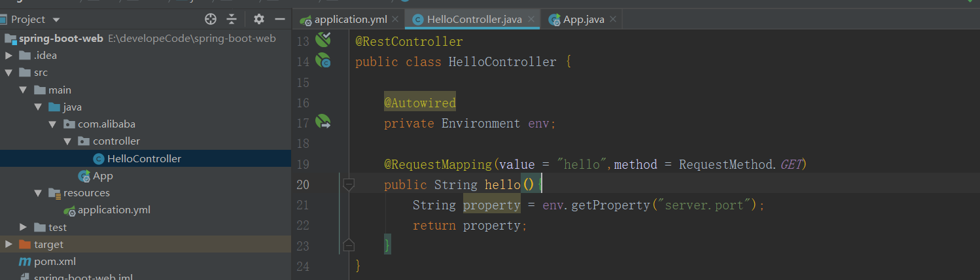Screen dimensions: 980x280
Task: Expand the .idea folder
Action: coord(9,56)
